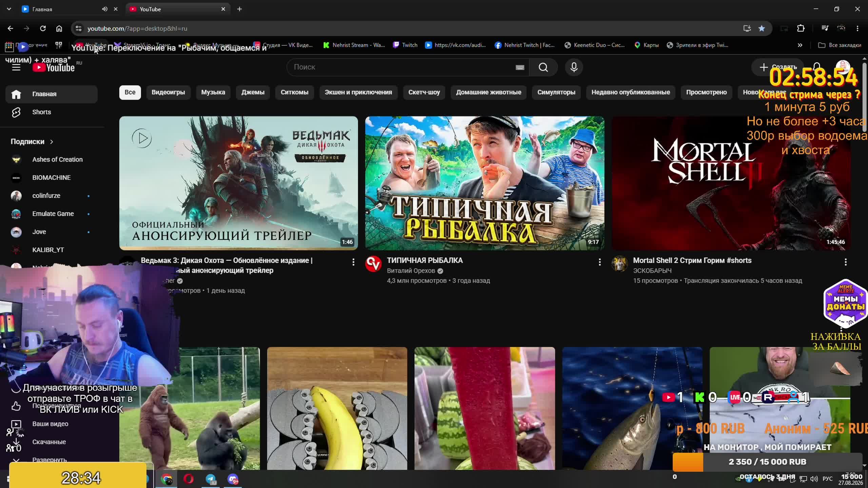Filter by Видеоигры chip
This screenshot has width=868, height=488.
(168, 93)
